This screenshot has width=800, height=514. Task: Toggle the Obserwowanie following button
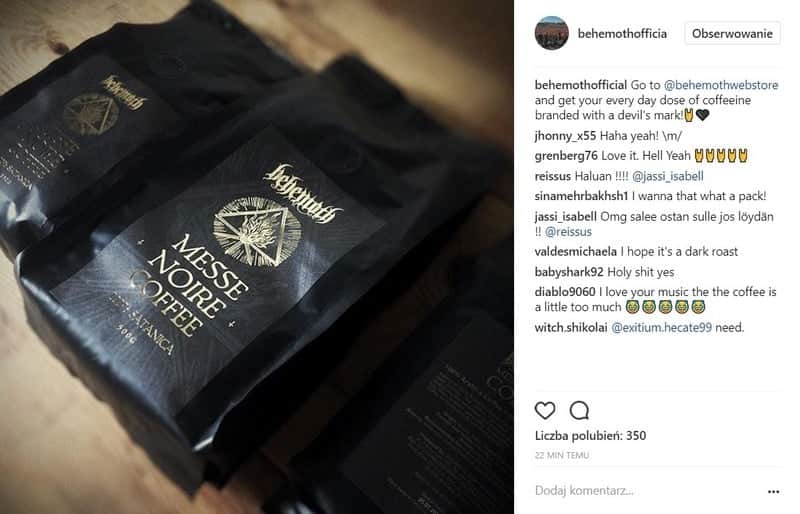[x=732, y=34]
